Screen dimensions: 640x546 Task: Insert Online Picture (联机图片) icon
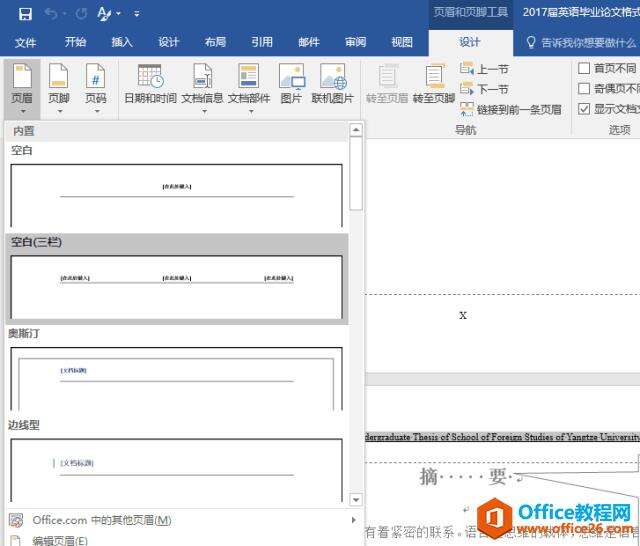(x=333, y=76)
